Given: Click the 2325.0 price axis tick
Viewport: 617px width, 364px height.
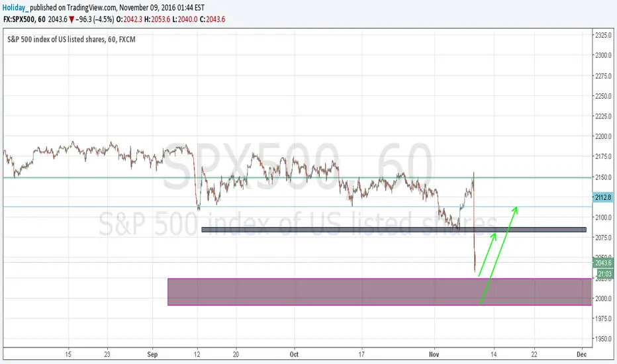Looking at the screenshot, I should pos(603,35).
